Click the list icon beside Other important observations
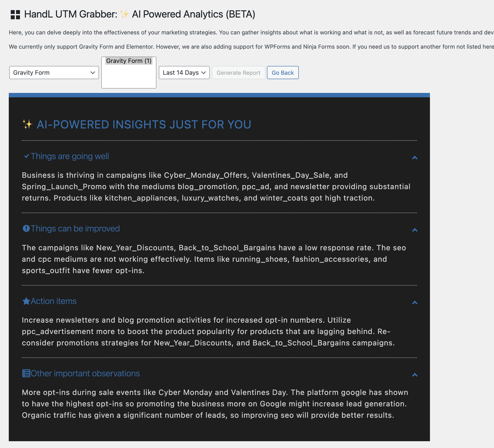The height and width of the screenshot is (448, 494). pyautogui.click(x=26, y=373)
